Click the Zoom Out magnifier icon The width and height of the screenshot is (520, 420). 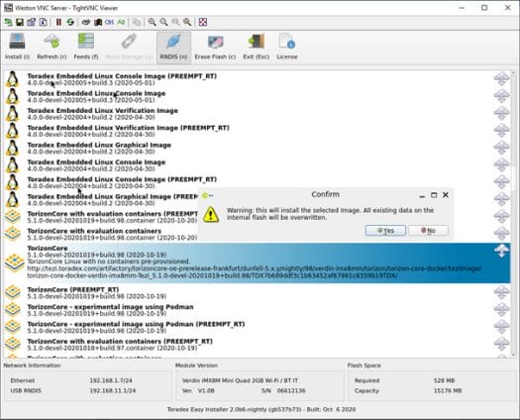tap(163, 22)
